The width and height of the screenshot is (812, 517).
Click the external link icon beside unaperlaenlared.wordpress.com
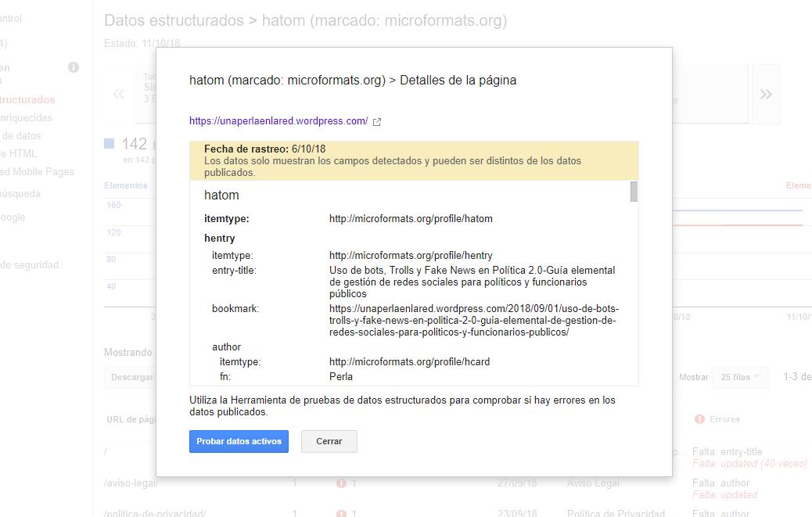[x=377, y=122]
